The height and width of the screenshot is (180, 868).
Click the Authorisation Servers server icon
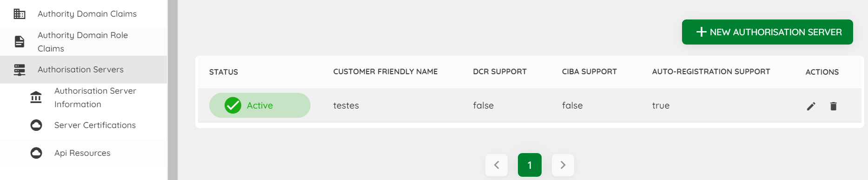(20, 70)
